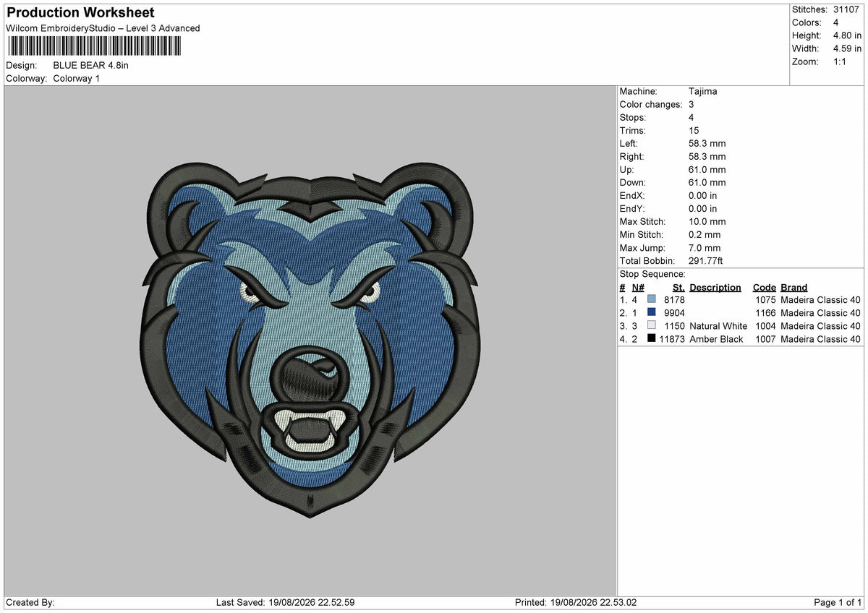Click the white thread swatch for Natural White
868x613 pixels.
coord(652,325)
